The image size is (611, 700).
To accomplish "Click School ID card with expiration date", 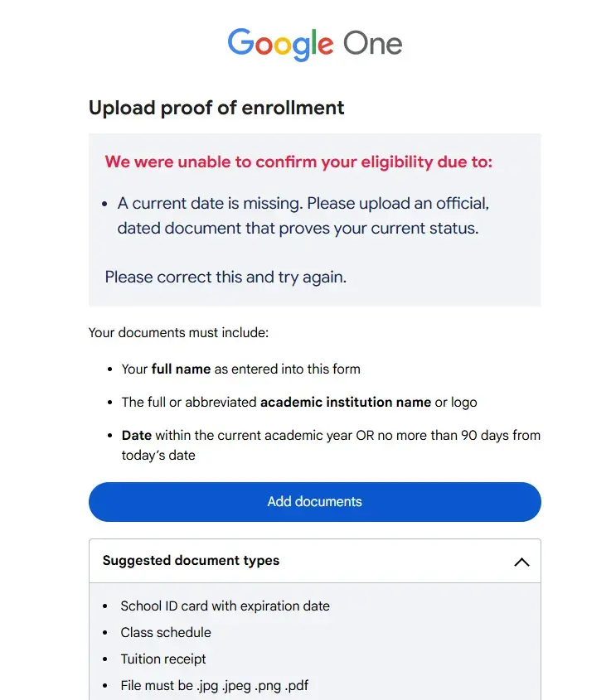I will point(225,606).
